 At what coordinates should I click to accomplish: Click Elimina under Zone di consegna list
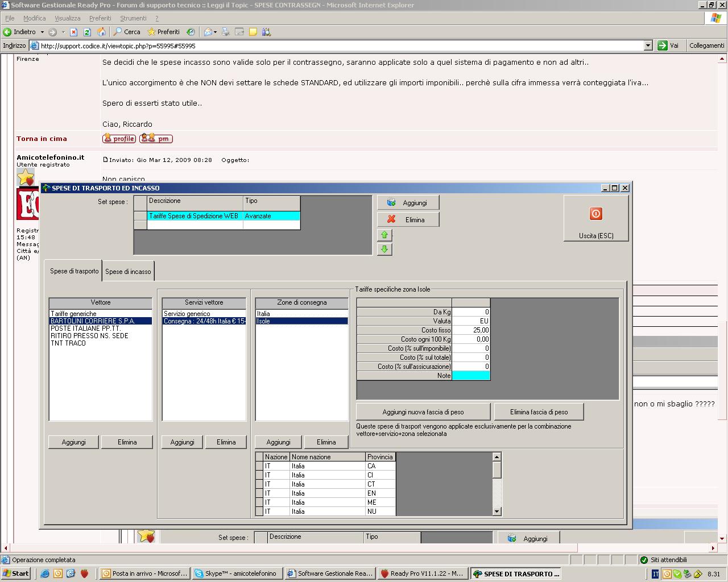326,442
